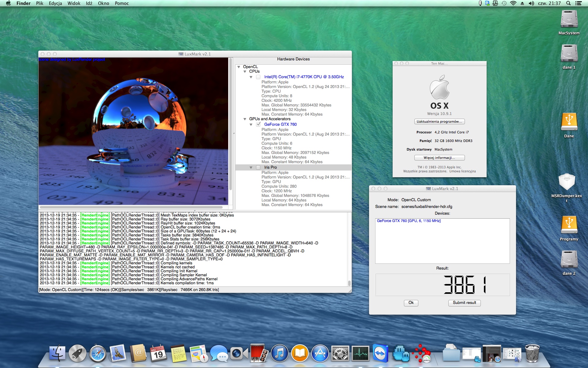Open the Apple menu
Viewport: 588px width, 368px height.
pos(8,3)
